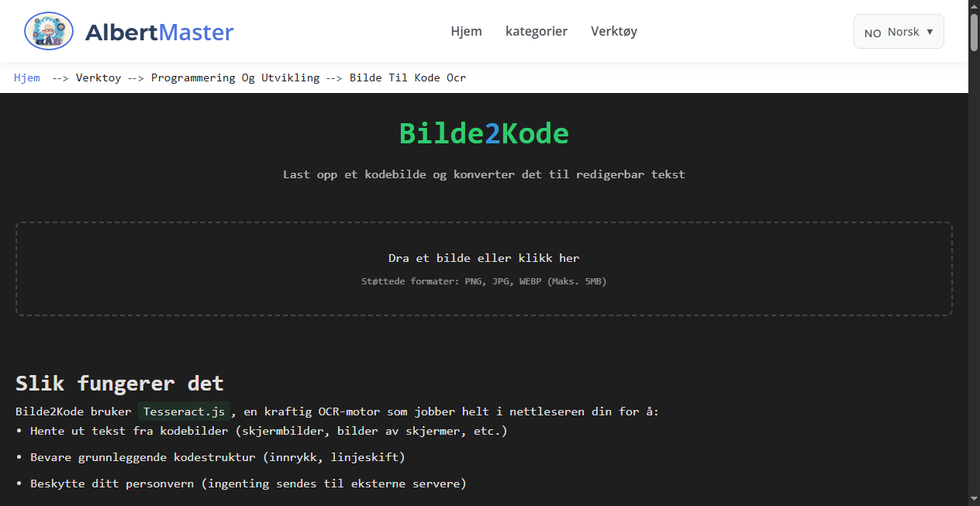Open the Verktøy navigation menu
980x506 pixels.
tap(613, 31)
